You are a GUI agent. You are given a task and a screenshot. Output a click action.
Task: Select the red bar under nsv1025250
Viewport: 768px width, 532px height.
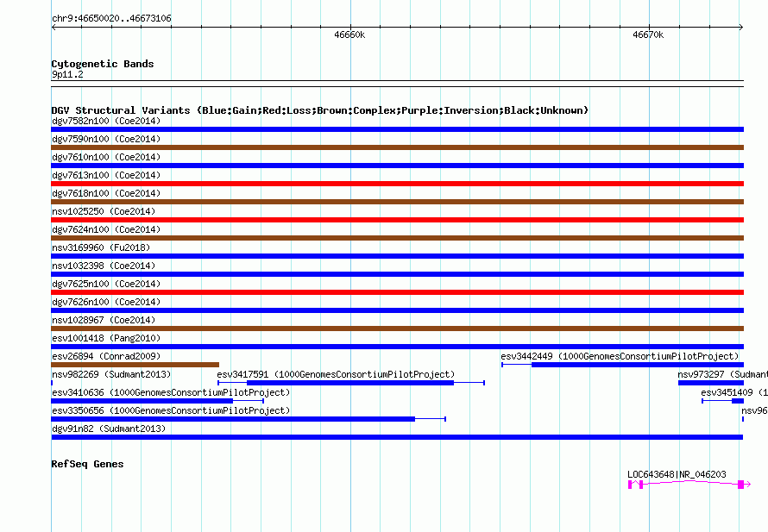pyautogui.click(x=397, y=220)
